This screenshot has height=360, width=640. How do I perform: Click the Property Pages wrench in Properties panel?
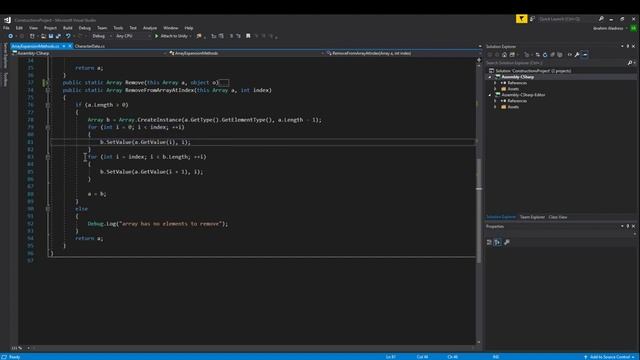[x=507, y=242]
